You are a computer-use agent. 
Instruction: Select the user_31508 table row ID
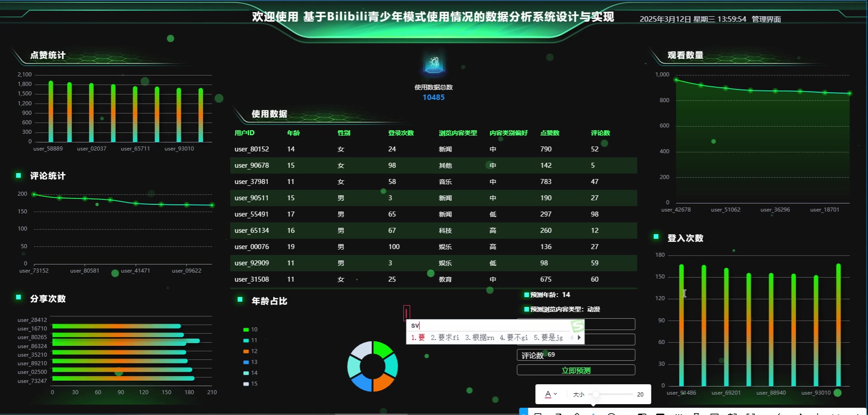(252, 279)
